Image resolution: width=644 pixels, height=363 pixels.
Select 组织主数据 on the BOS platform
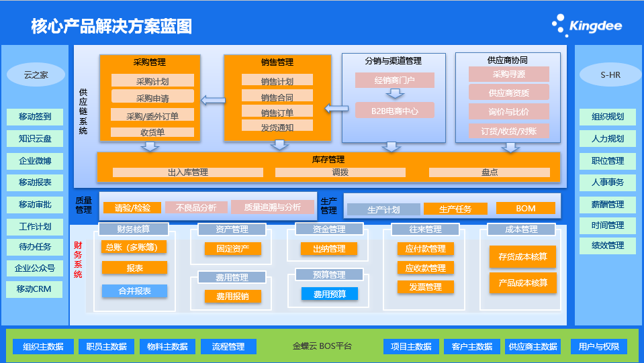(x=43, y=347)
